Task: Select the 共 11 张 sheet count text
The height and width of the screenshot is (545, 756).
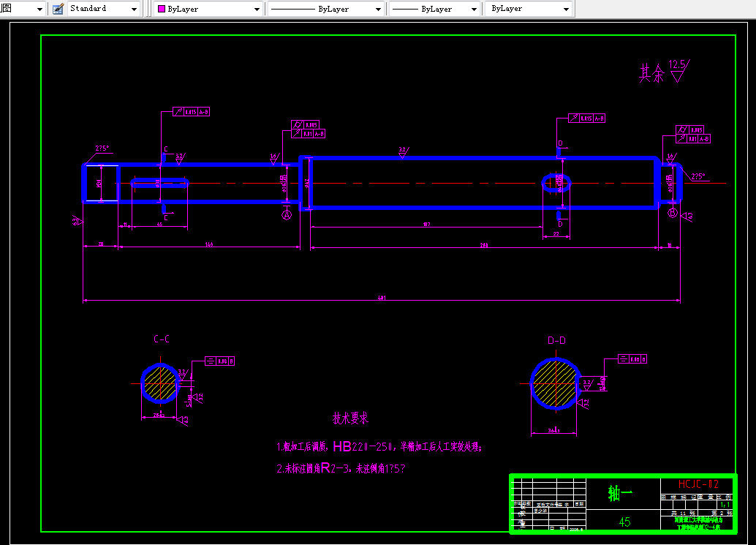Action: (x=683, y=513)
